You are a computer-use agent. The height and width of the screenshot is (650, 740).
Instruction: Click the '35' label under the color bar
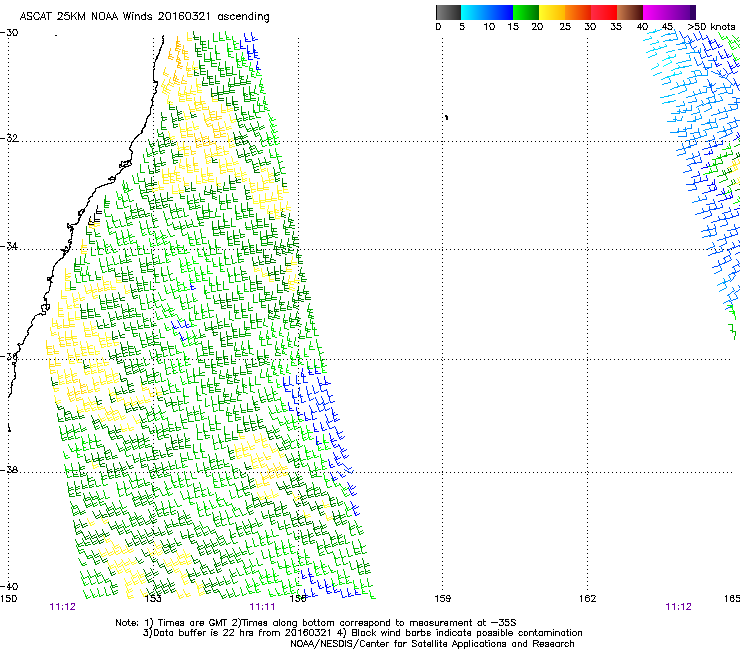pos(616,27)
